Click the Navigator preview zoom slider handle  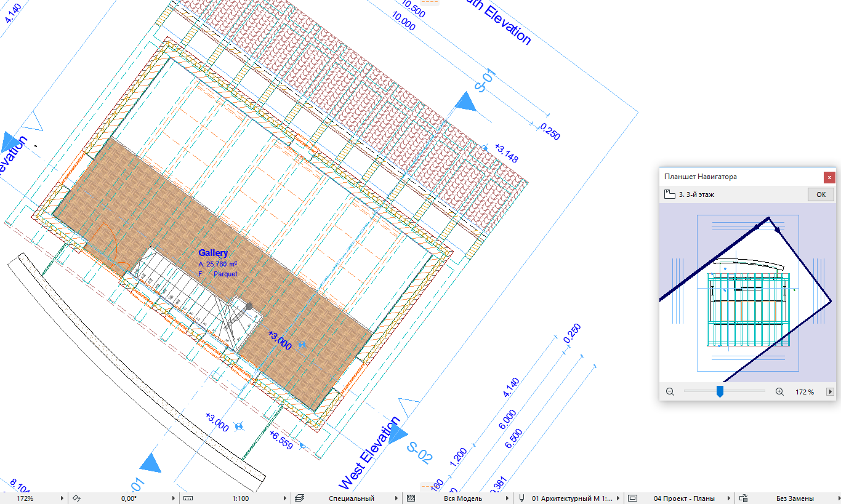[x=719, y=391]
